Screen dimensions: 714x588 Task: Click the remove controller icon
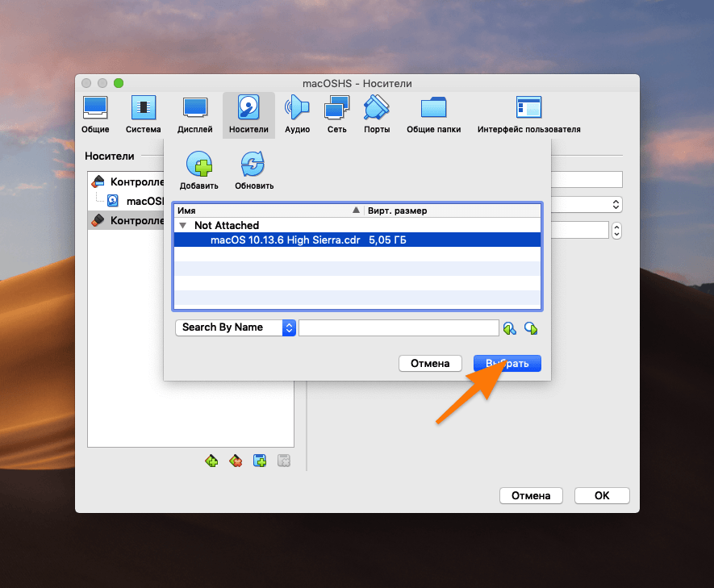click(236, 461)
